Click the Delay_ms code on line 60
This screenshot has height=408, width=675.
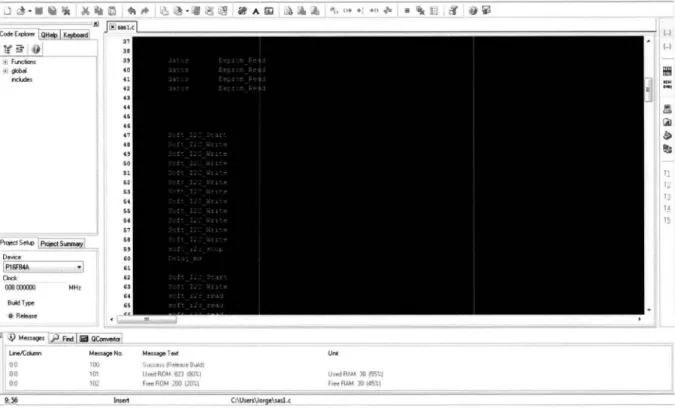coord(185,259)
